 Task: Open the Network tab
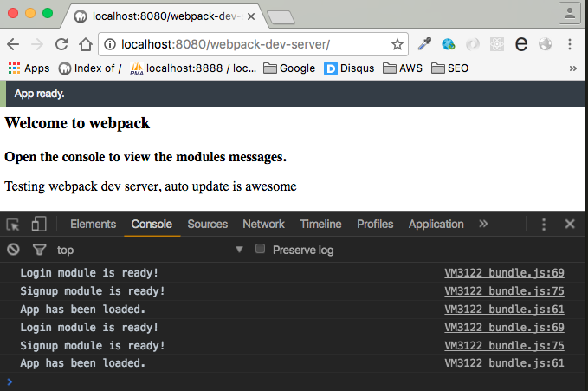(263, 225)
